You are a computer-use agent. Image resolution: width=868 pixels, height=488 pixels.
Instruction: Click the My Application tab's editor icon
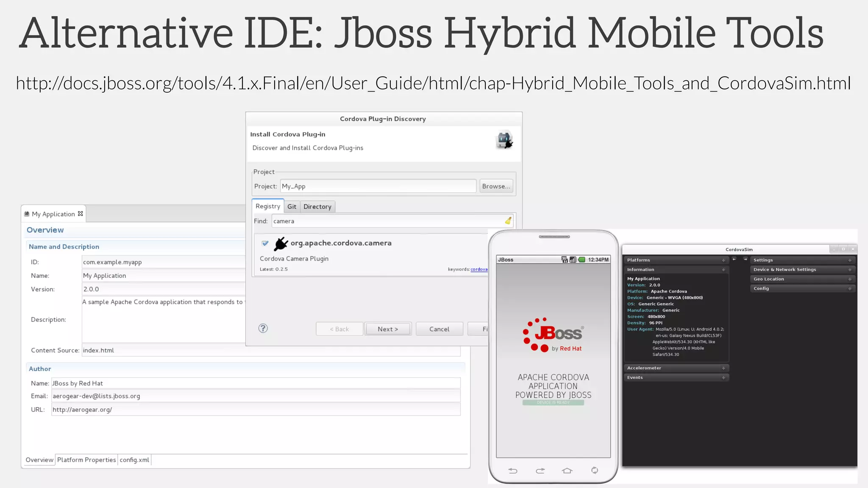(27, 214)
